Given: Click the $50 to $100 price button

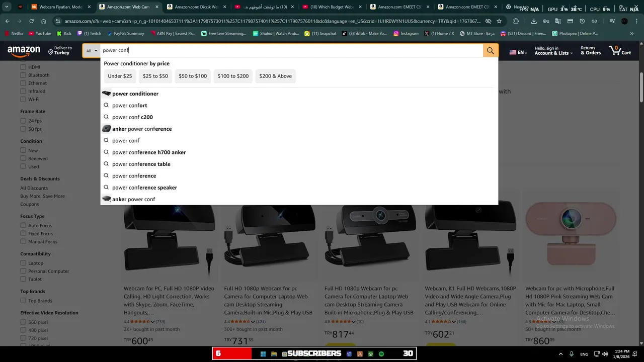Looking at the screenshot, I should [x=193, y=76].
